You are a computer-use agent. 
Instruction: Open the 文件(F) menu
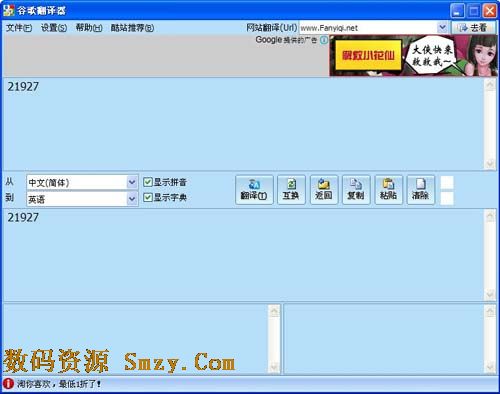(19, 28)
